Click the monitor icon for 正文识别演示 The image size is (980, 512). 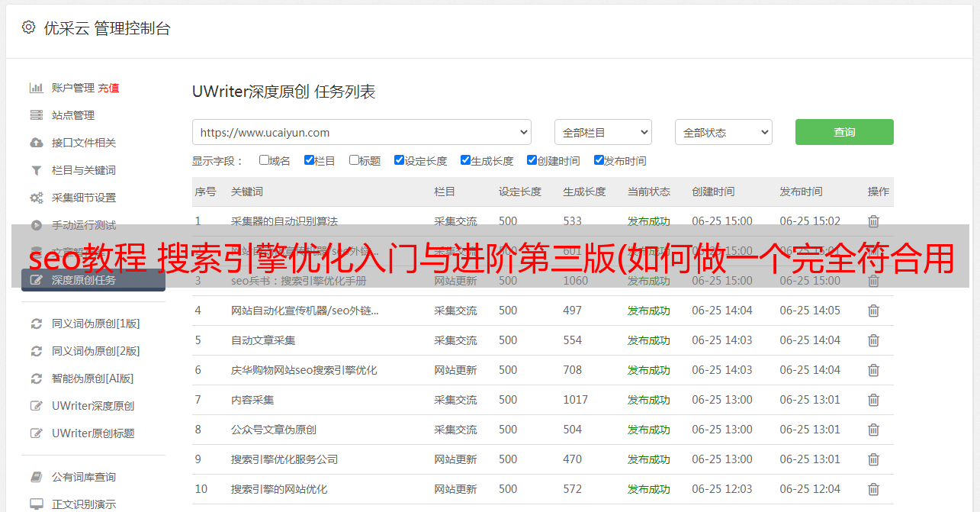[x=36, y=504]
